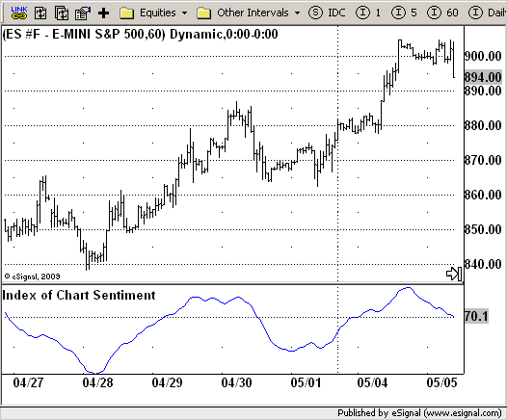The height and width of the screenshot is (420, 507).
Task: Click the 894.00 current price marker
Action: coord(483,77)
